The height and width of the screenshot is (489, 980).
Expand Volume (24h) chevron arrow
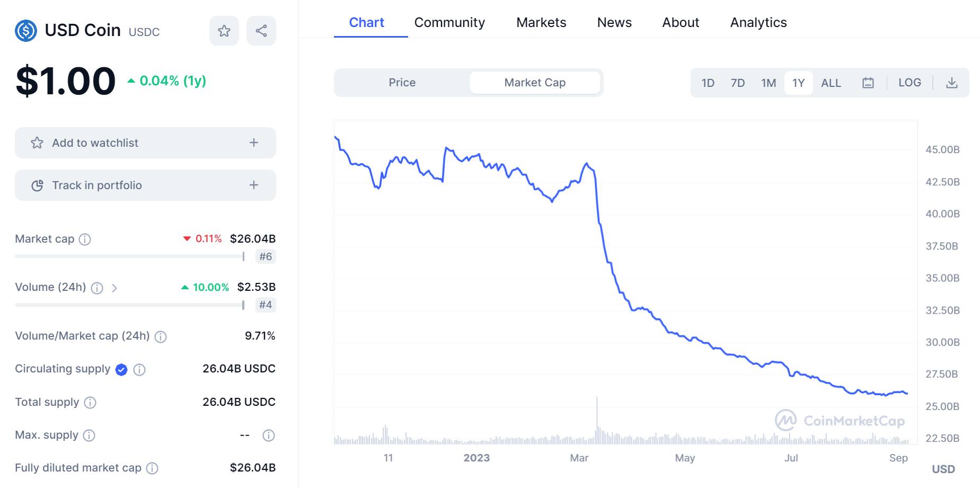tap(114, 288)
